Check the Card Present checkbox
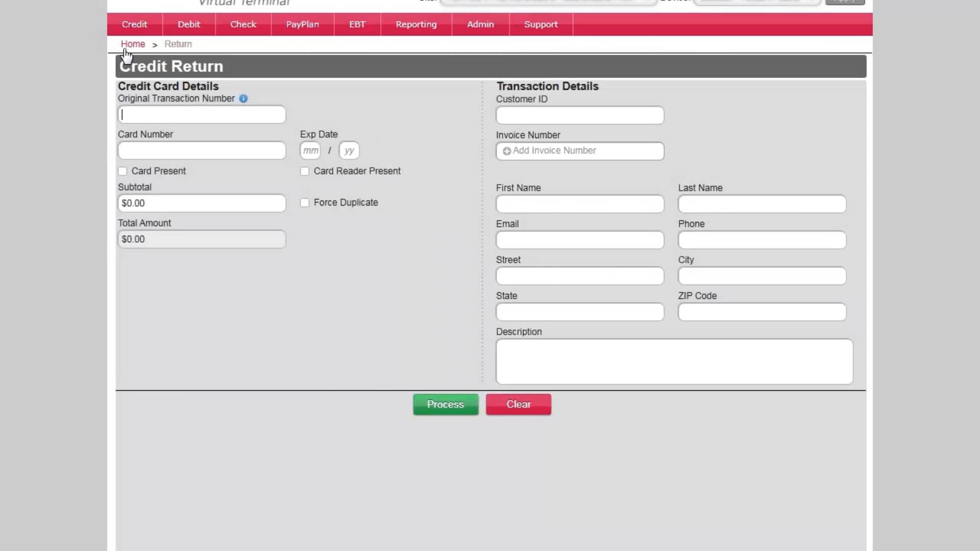Viewport: 980px width, 551px height. pos(122,171)
